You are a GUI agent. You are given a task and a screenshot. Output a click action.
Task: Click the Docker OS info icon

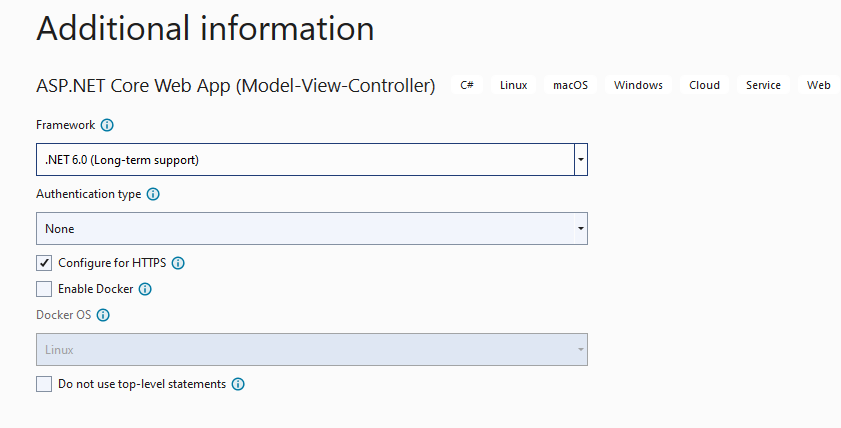point(102,314)
